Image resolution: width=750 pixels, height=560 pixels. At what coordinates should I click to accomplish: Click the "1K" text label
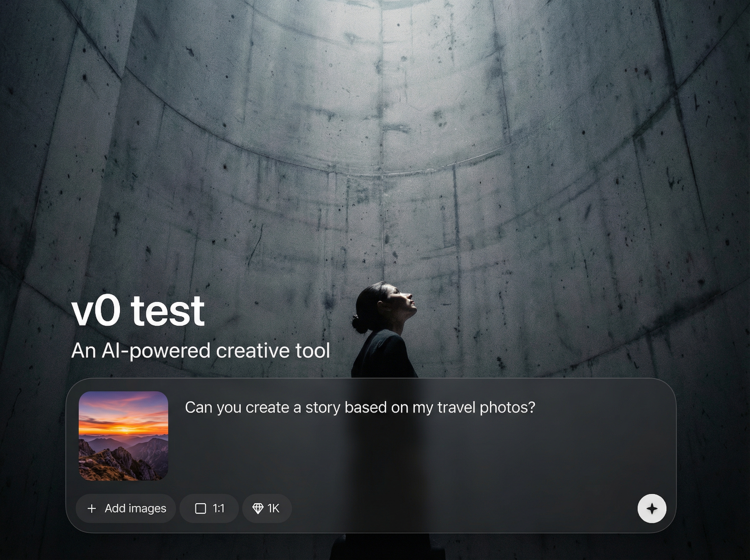[x=273, y=508]
